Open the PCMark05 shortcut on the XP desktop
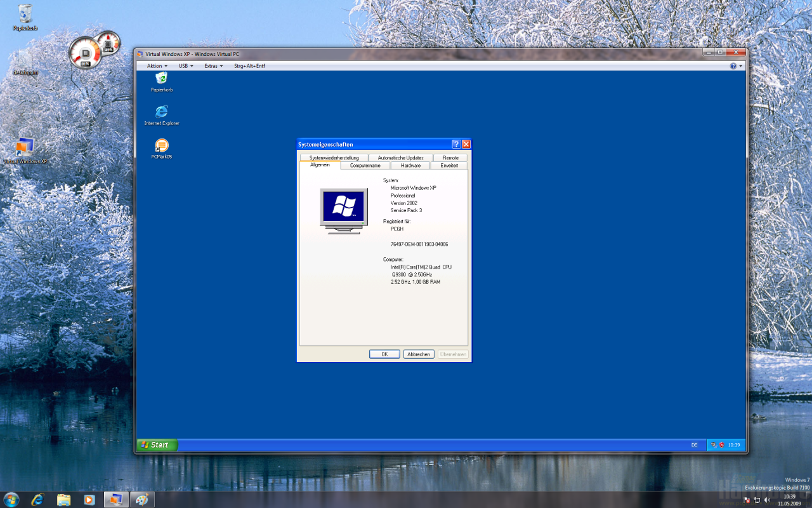This screenshot has height=508, width=812. pos(162,149)
